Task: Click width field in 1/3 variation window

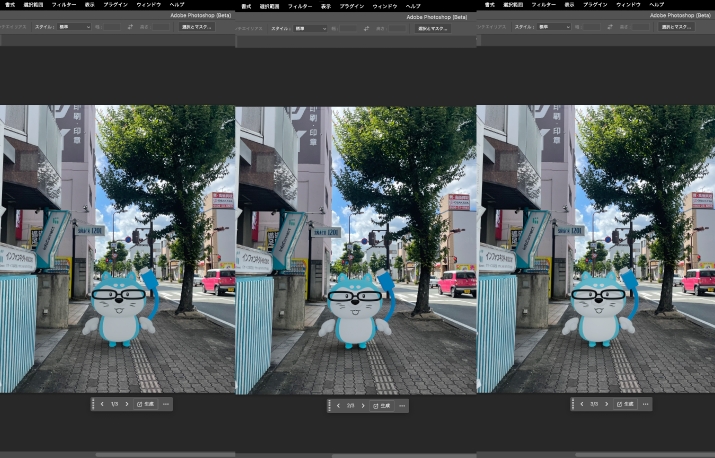Action: [112, 27]
